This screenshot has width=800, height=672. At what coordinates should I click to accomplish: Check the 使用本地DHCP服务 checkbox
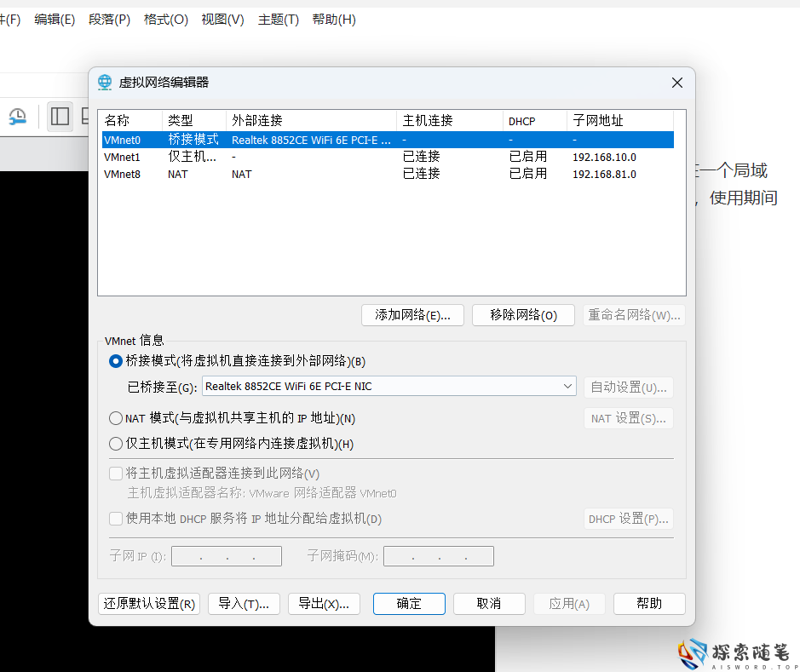[x=115, y=518]
